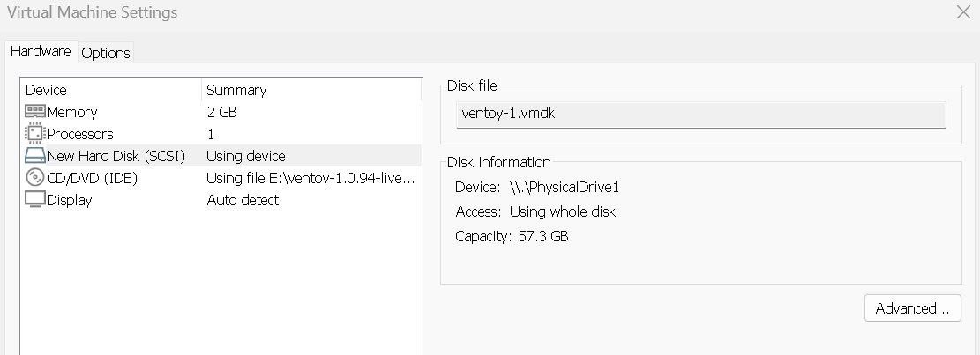This screenshot has height=355, width=980.
Task: Click the Memory chip icon
Action: tap(35, 112)
